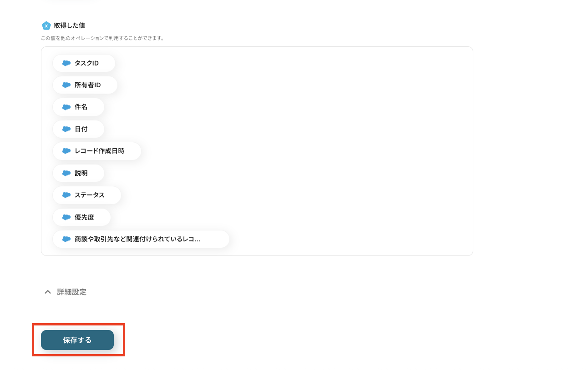Click the Salesforce cloud icon beside ステータス
This screenshot has height=370, width=588.
click(x=66, y=195)
